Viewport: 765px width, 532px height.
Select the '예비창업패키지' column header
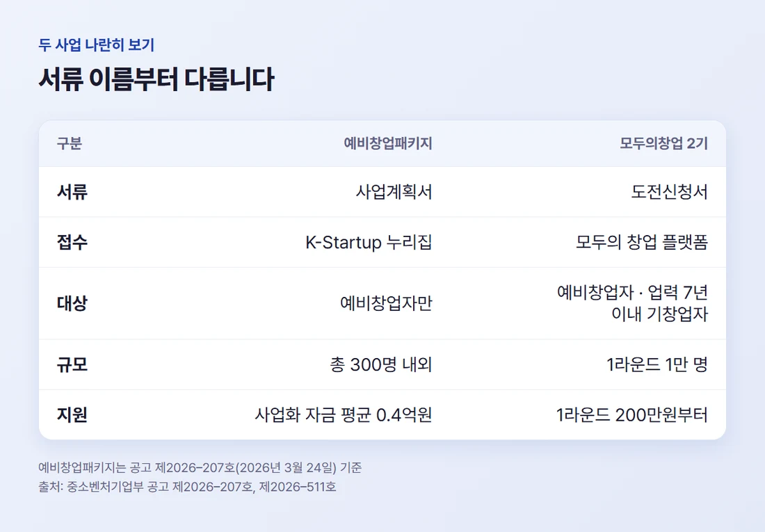[x=388, y=143]
